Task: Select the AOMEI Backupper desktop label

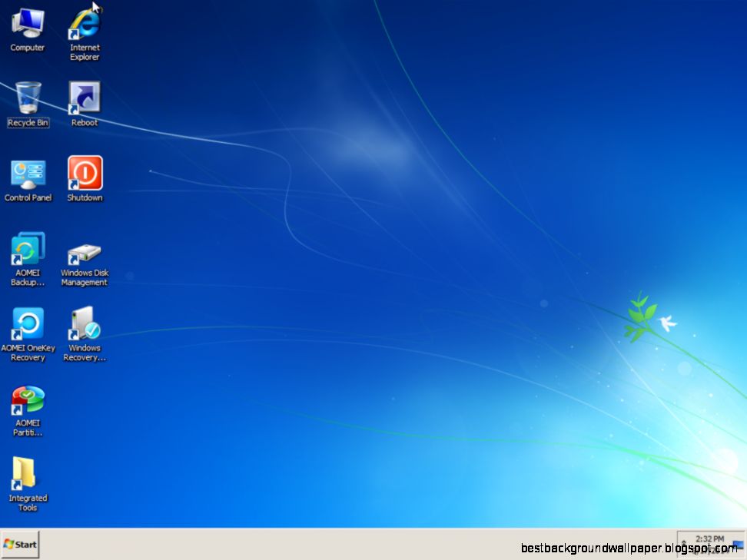Action: pyautogui.click(x=28, y=277)
